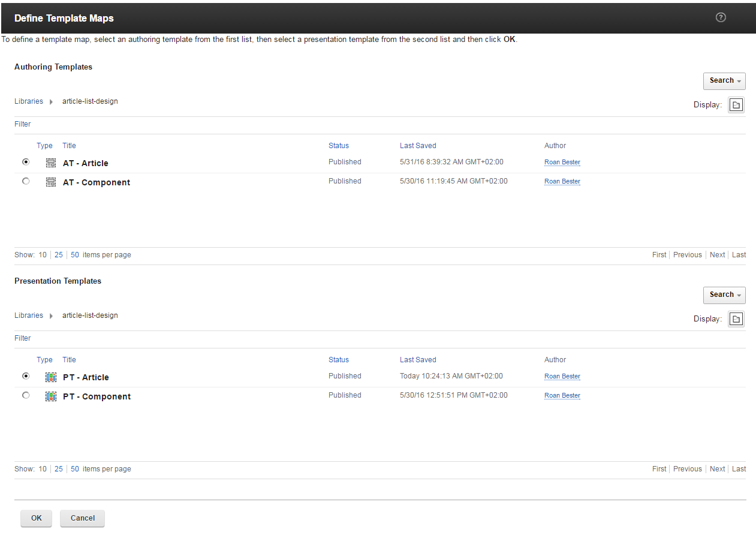Open Search dropdown in Presentation Templates
Screen dimensions: 756x535
pos(724,294)
